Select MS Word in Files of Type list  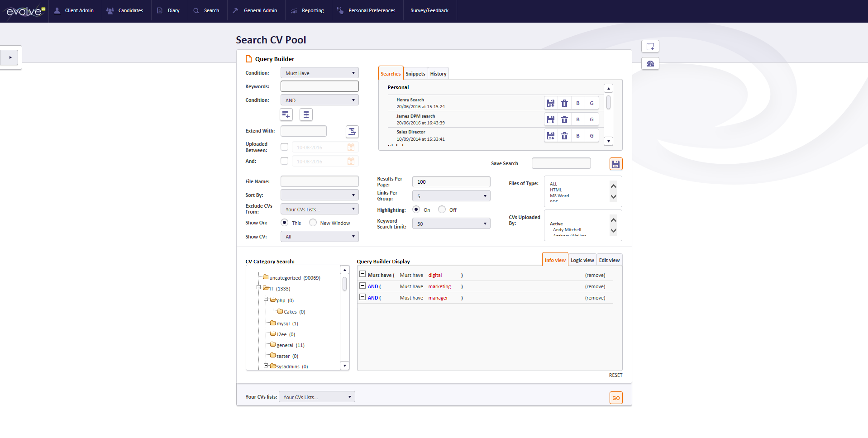559,195
